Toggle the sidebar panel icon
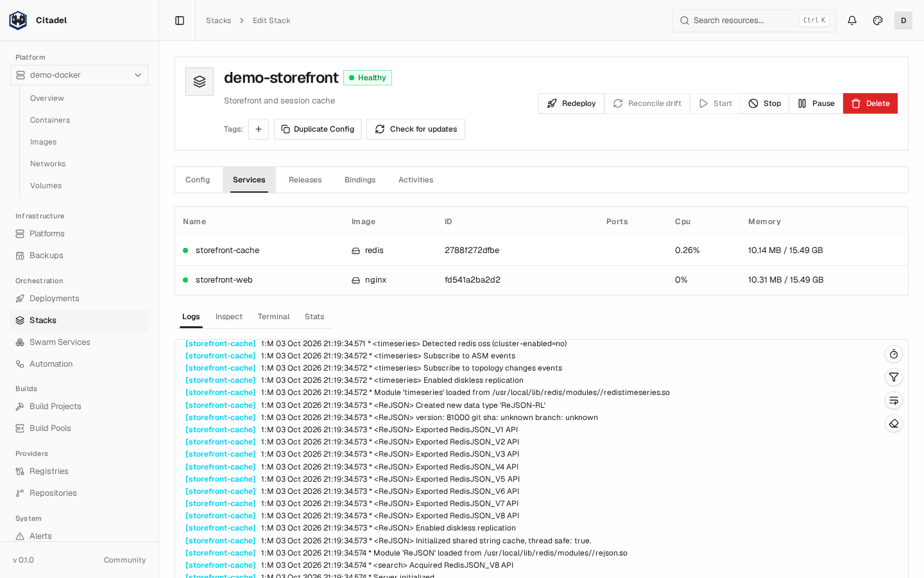 tap(180, 21)
